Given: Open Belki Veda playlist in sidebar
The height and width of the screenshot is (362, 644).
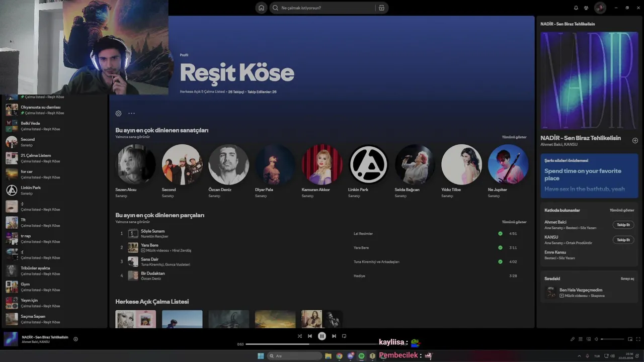Looking at the screenshot, I should tap(54, 126).
